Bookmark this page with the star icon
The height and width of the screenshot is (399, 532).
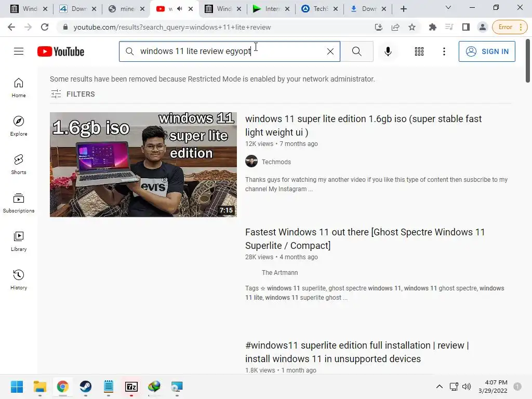tap(412, 27)
